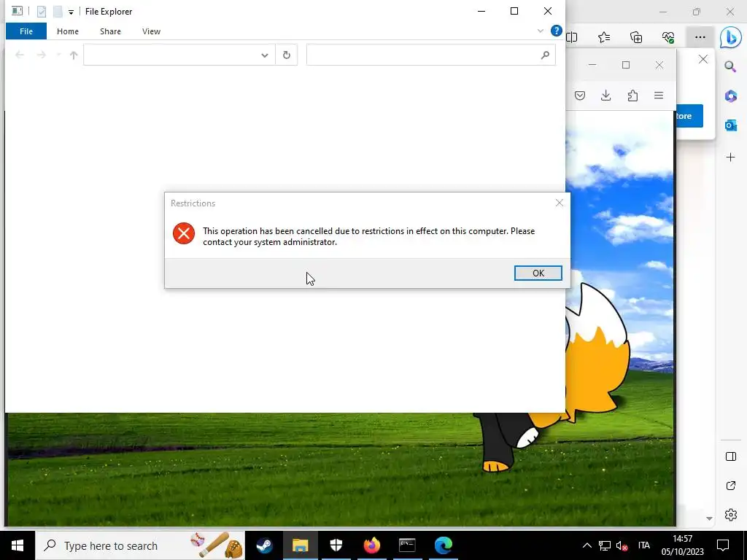Expand address bar history dropdown
747x560 pixels.
point(264,55)
